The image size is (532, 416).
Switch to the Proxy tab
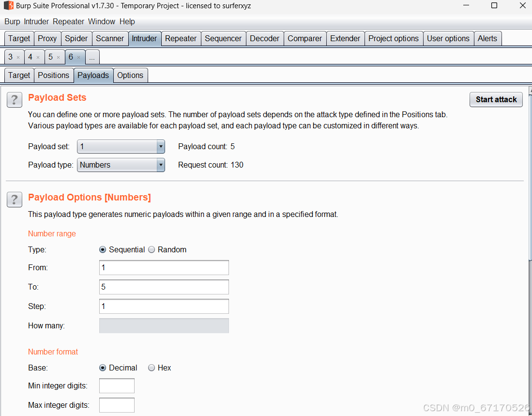pyautogui.click(x=47, y=38)
